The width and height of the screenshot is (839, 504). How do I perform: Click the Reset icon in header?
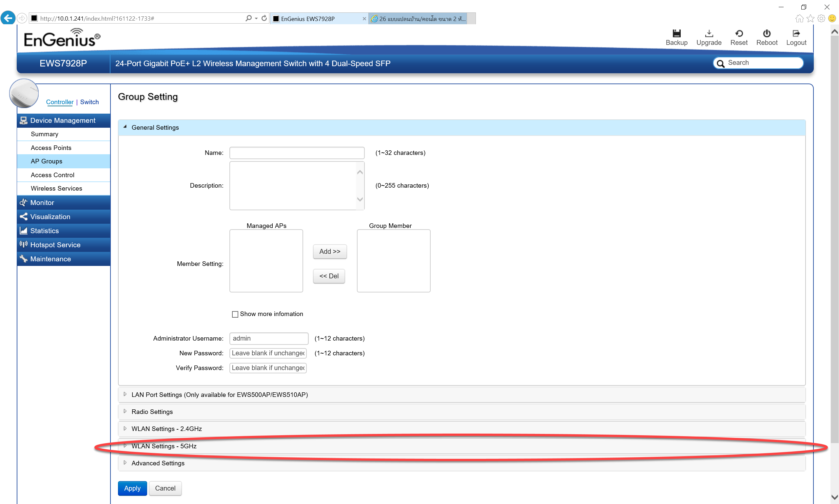click(x=739, y=33)
